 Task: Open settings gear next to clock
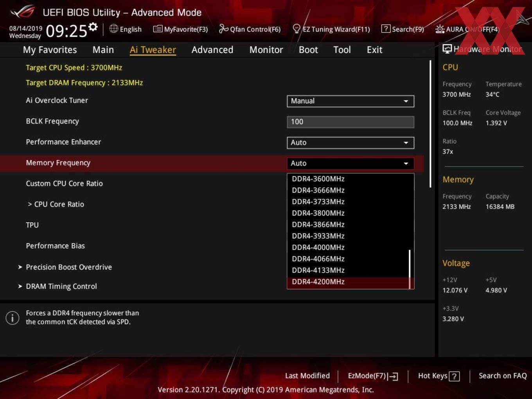coord(93,27)
